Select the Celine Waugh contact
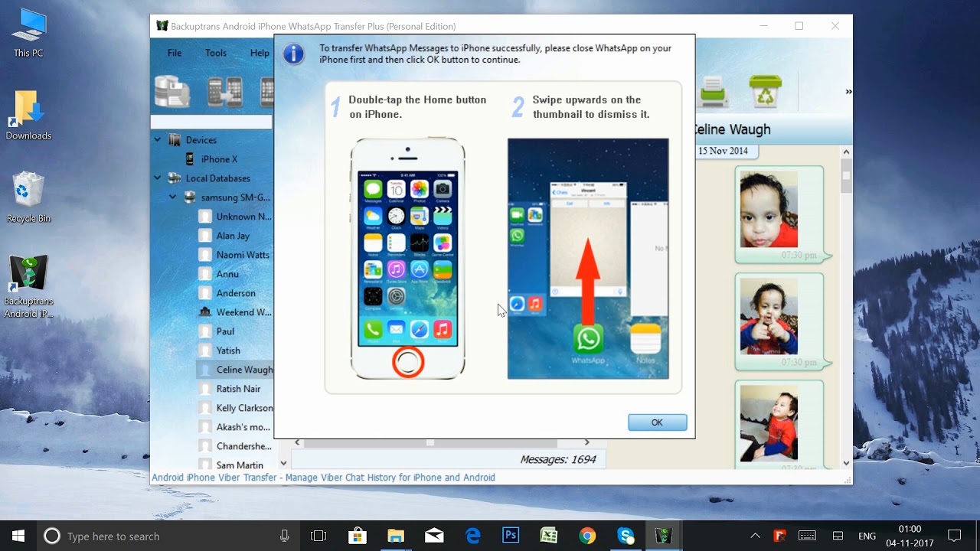The image size is (980, 551). tap(244, 370)
